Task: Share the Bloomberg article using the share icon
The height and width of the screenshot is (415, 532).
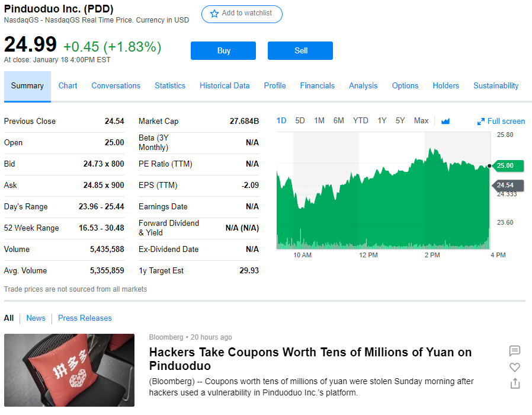Action: 515,383
